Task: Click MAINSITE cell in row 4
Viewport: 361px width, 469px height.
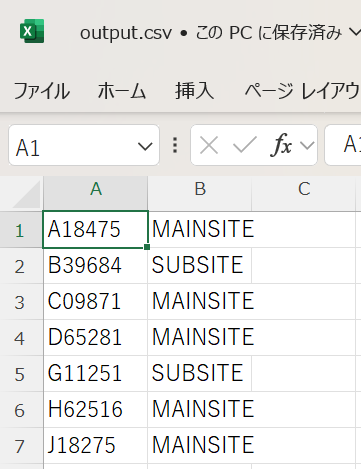Action: pyautogui.click(x=200, y=338)
